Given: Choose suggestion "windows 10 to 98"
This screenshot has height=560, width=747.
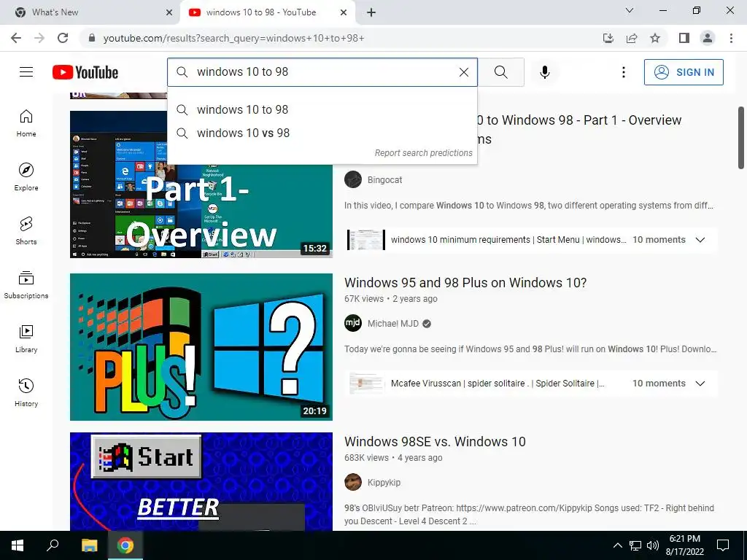Looking at the screenshot, I should coord(322,109).
